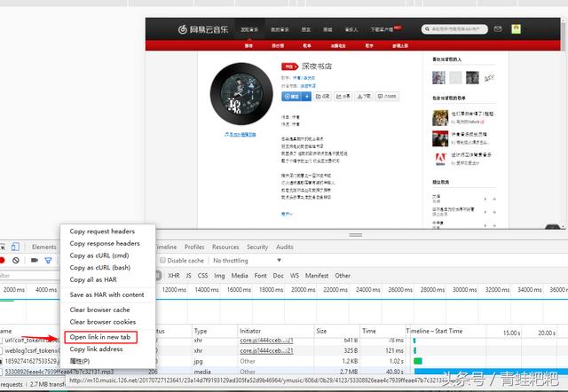
Task: Click the comment button with count
Action: pyautogui.click(x=387, y=97)
